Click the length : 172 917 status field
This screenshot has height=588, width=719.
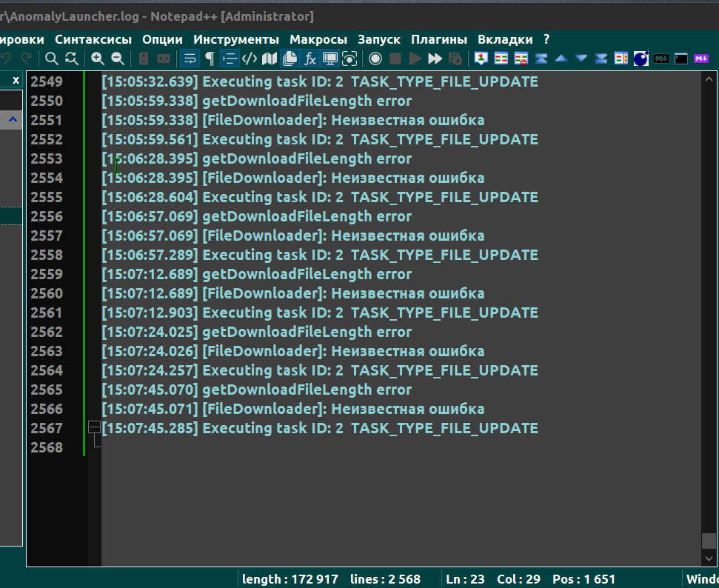(x=290, y=579)
